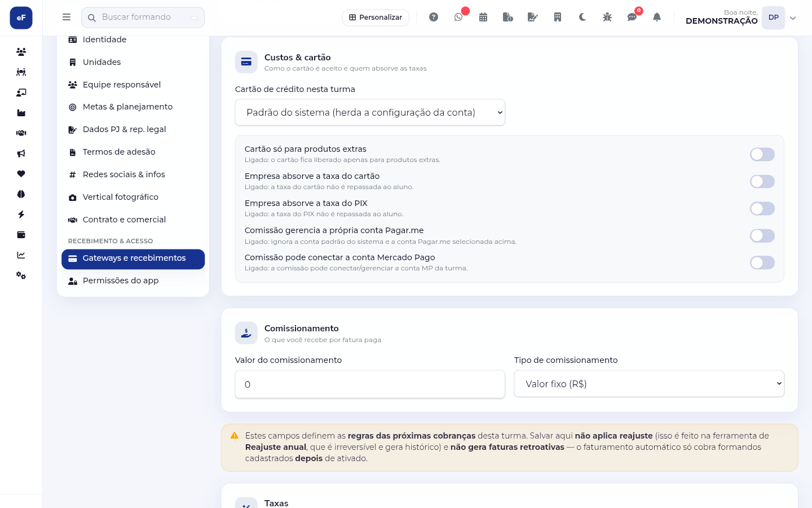This screenshot has width=812, height=508.
Task: Go to 'Contrato e comercial' section
Action: (x=133, y=220)
